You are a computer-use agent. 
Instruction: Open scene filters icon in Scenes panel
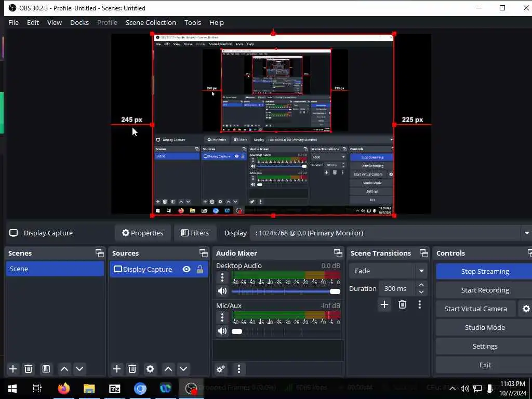coord(46,369)
